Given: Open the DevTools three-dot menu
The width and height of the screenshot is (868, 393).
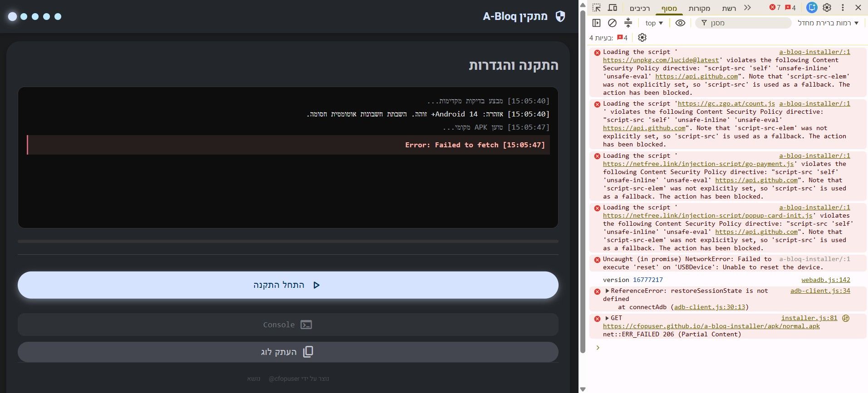Looking at the screenshot, I should [x=843, y=8].
